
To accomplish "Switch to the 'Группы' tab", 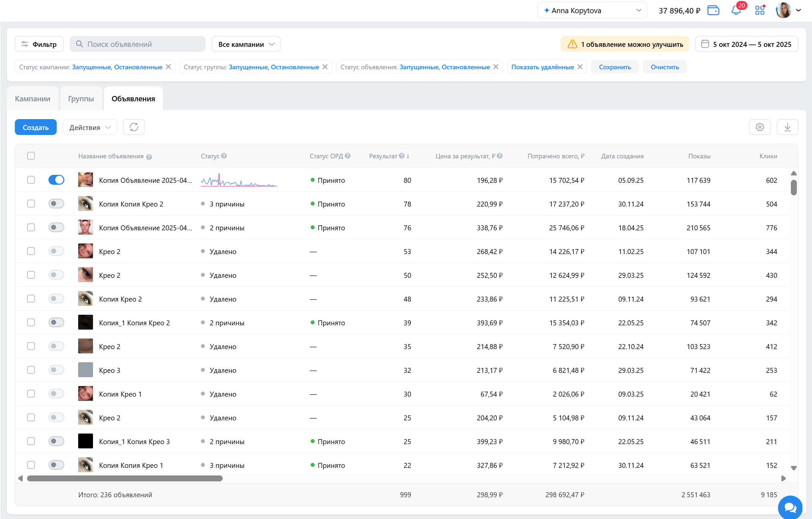I will click(x=81, y=99).
